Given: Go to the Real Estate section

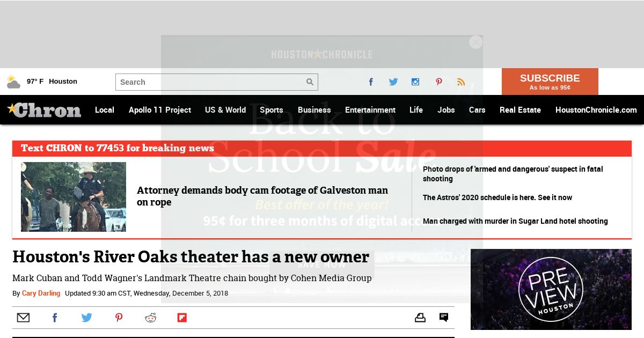Looking at the screenshot, I should click(520, 110).
